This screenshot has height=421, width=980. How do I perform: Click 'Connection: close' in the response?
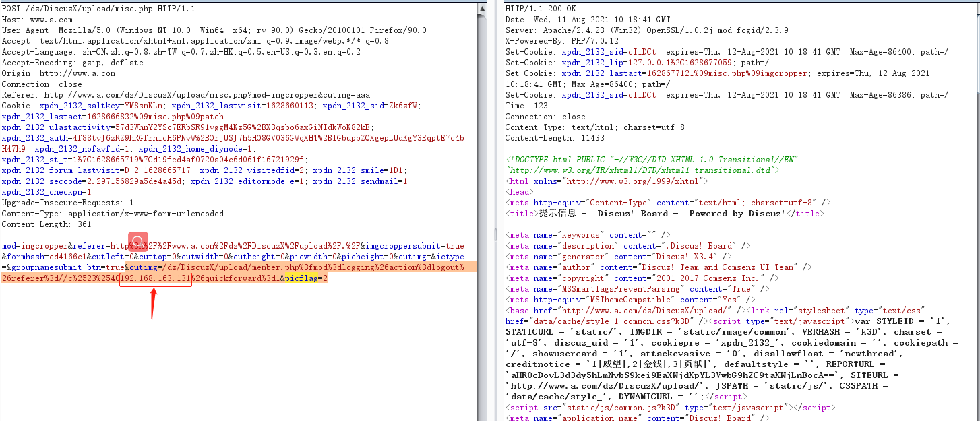(545, 117)
